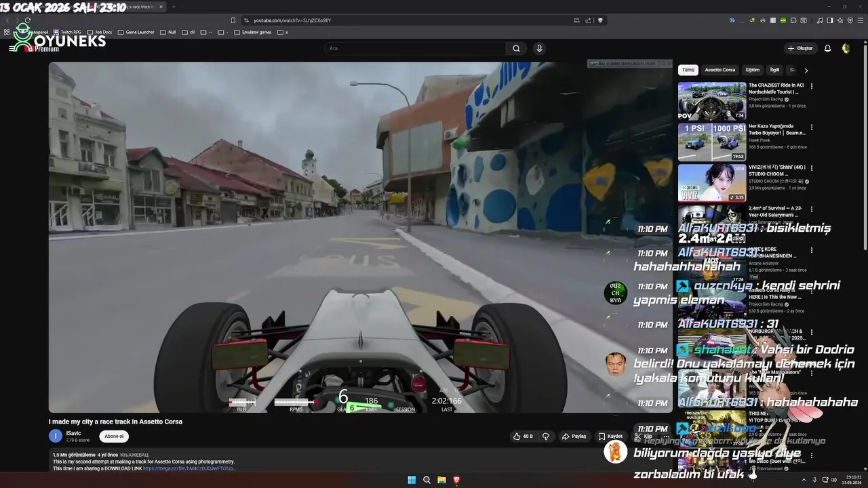Focus the Ara search field
The image size is (868, 488).
[x=415, y=48]
